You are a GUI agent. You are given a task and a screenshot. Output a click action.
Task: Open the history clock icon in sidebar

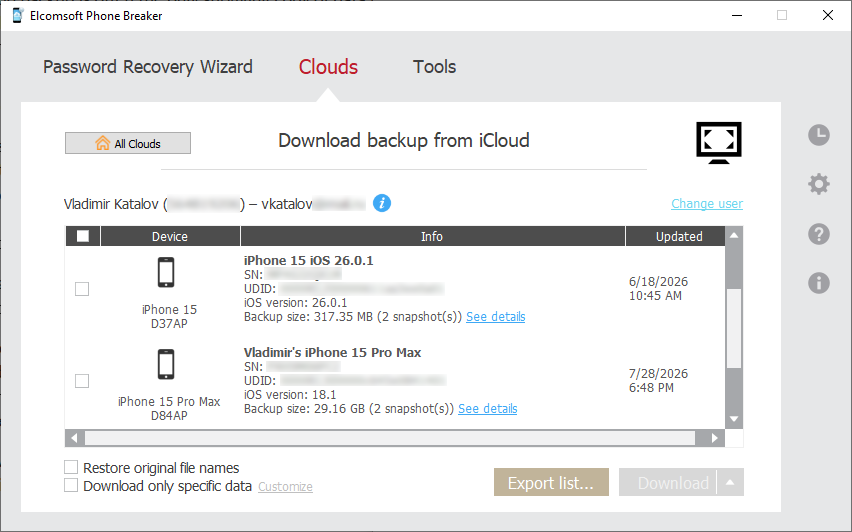[x=818, y=135]
